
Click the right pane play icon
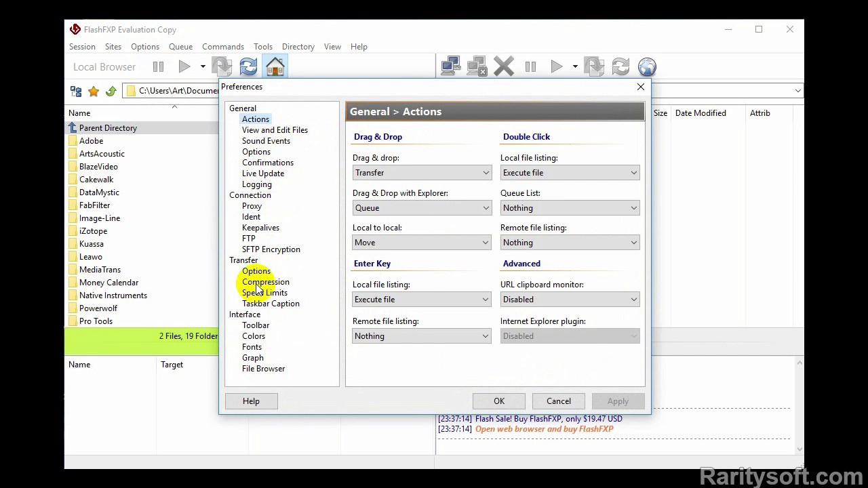pyautogui.click(x=557, y=66)
